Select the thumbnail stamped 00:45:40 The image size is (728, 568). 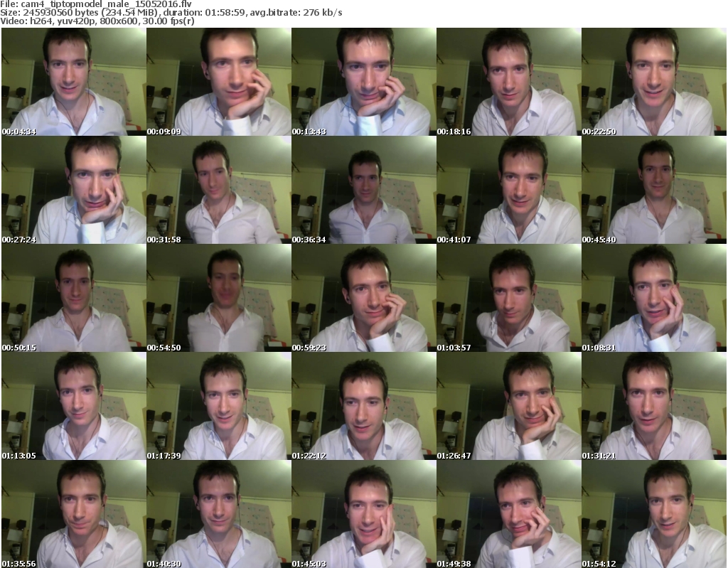tap(654, 190)
